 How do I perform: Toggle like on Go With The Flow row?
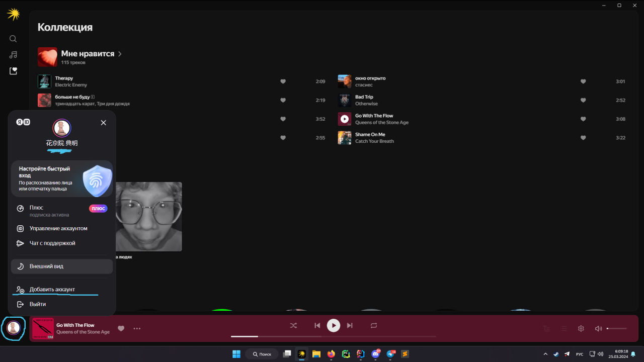(x=583, y=119)
